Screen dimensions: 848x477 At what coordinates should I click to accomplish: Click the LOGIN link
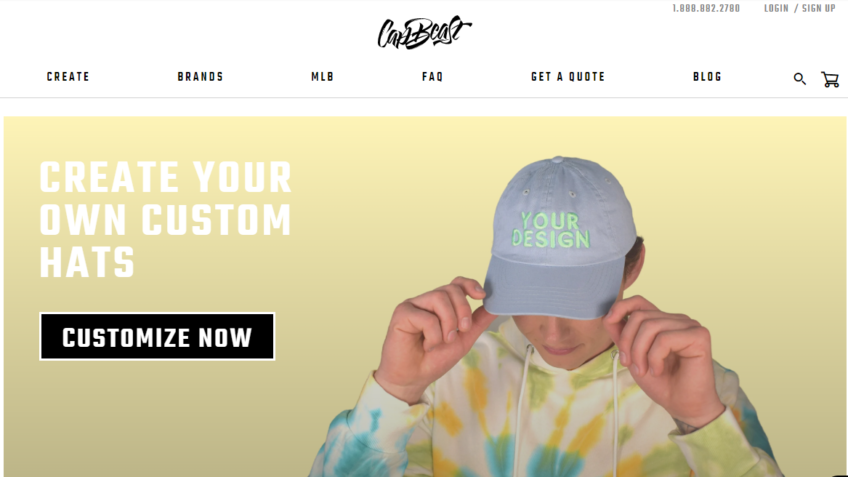(776, 8)
